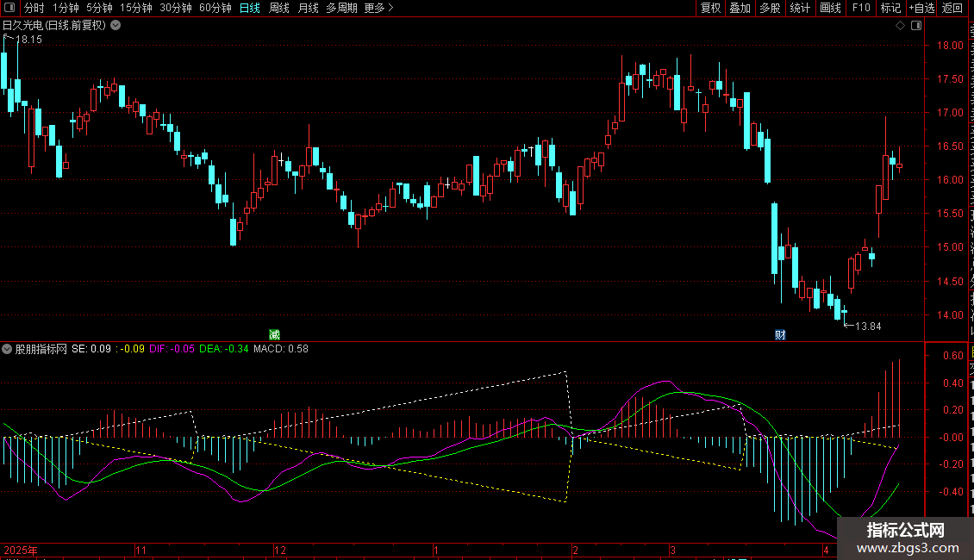
Task: Click the DIF: -0.05 value label
Action: 172,349
